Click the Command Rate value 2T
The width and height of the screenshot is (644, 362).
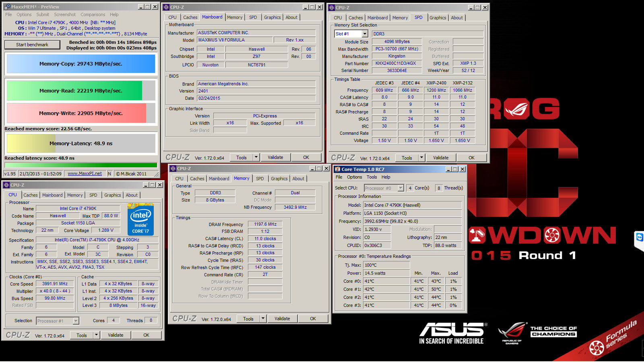pyautogui.click(x=265, y=274)
